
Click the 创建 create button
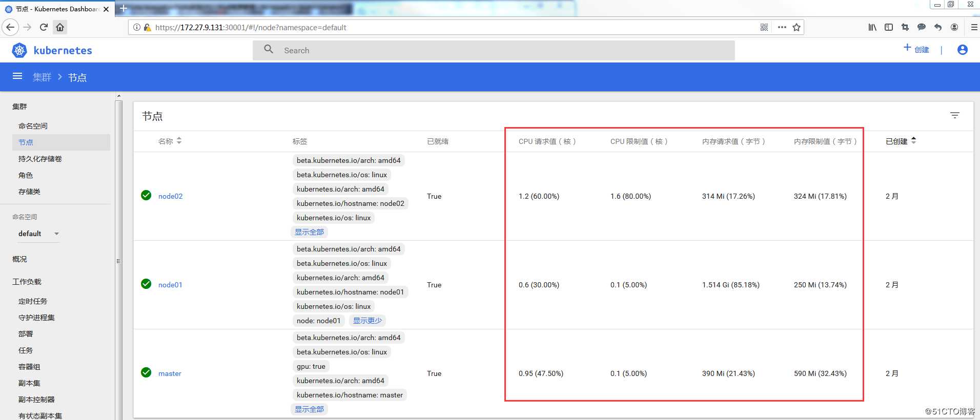click(x=916, y=49)
